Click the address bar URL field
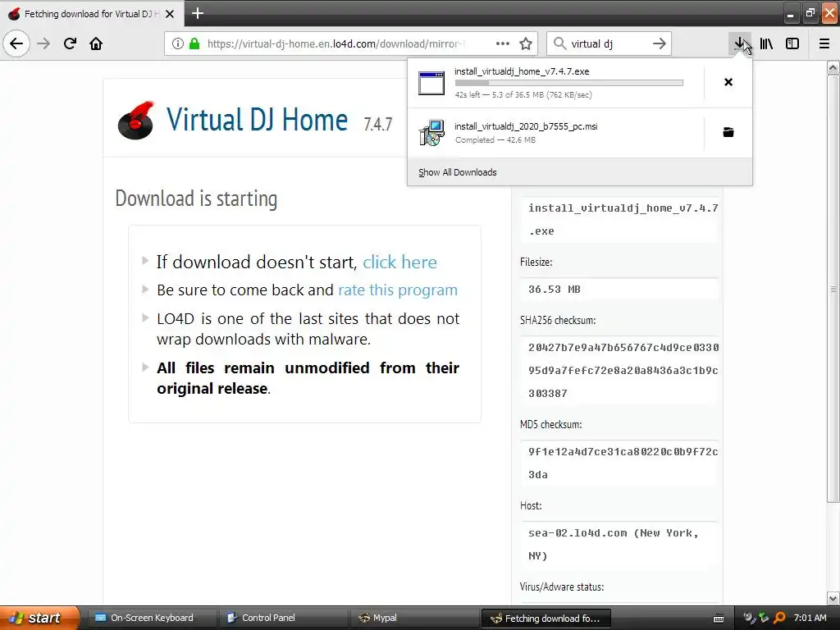 (x=337, y=44)
